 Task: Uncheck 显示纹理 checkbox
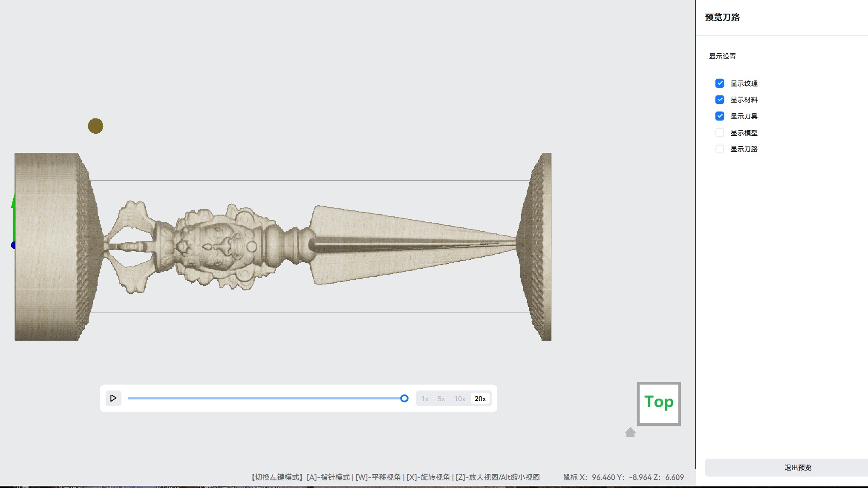pyautogui.click(x=720, y=83)
